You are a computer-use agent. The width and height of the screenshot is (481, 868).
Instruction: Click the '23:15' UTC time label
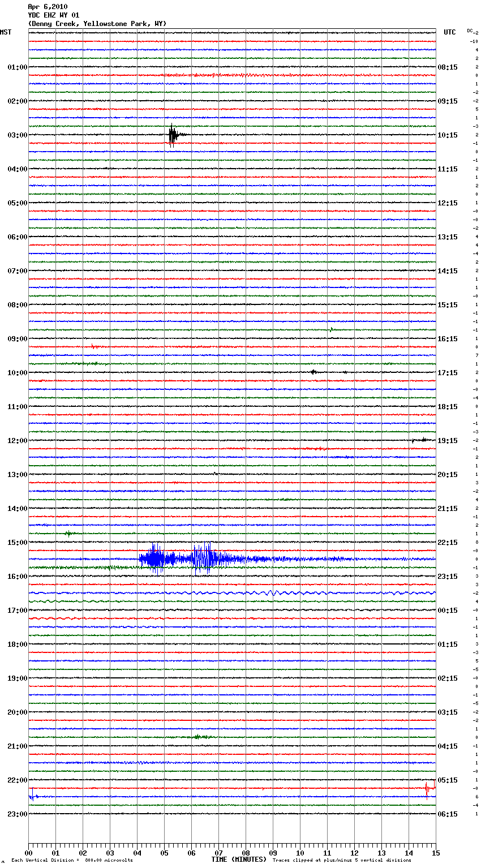(x=448, y=577)
